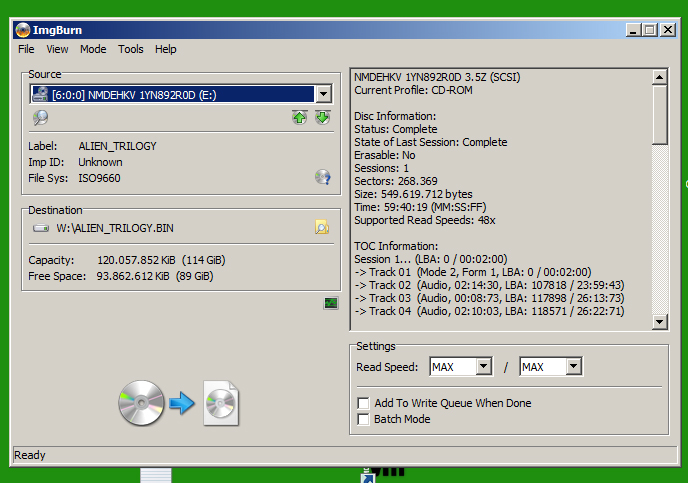Open the View menu
The image size is (688, 483).
point(57,49)
